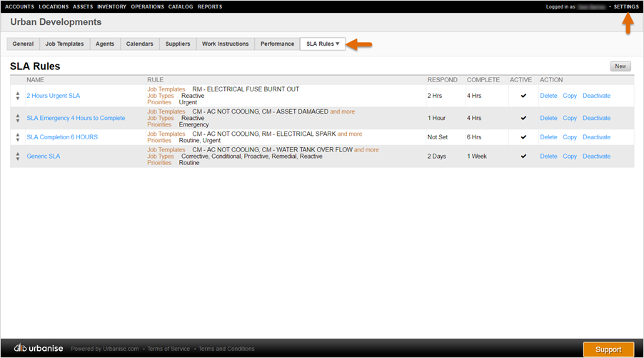
Task: Open the orange Support button
Action: coord(608,349)
